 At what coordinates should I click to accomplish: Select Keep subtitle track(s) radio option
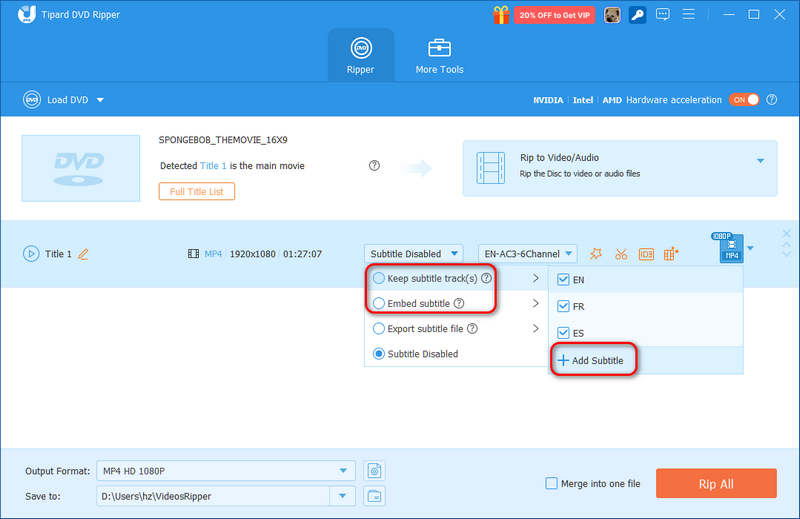pyautogui.click(x=379, y=278)
